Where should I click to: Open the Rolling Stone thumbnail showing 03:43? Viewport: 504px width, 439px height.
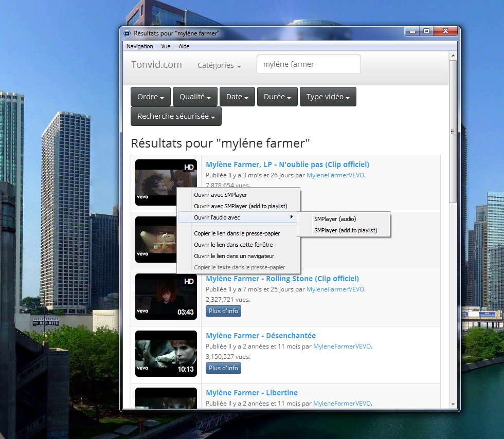pos(166,297)
